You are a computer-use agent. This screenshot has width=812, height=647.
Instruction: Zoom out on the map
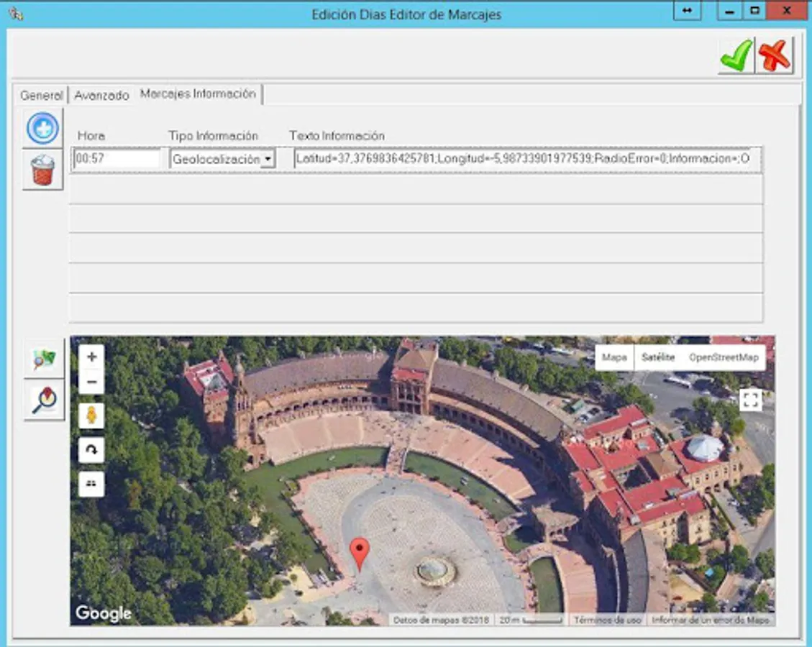coord(91,382)
